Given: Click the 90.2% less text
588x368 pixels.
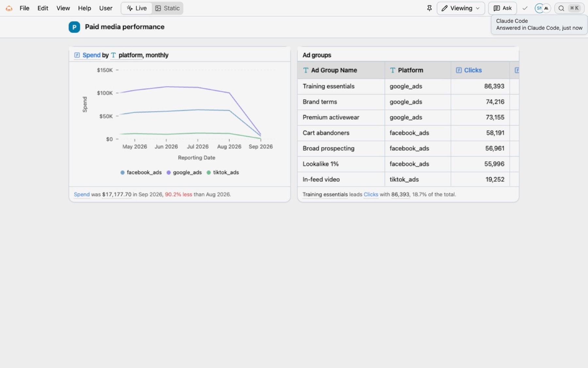Looking at the screenshot, I should (178, 194).
